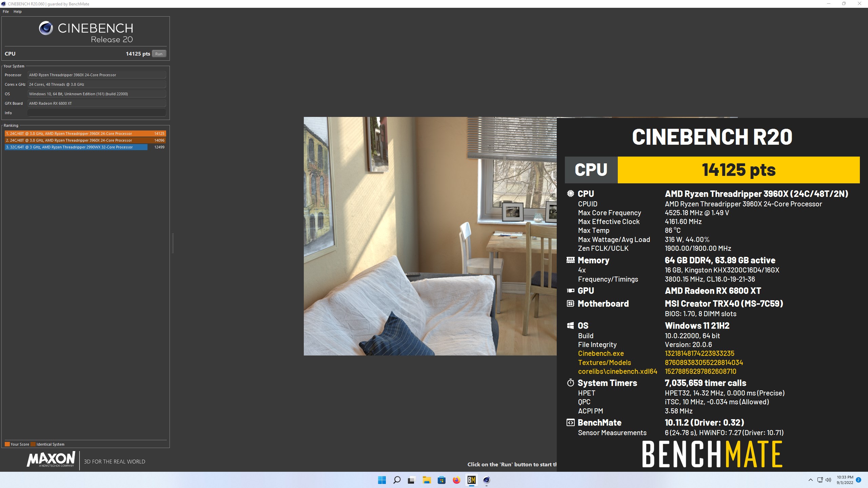Switch to Cinebench taskbar icon

point(487,480)
